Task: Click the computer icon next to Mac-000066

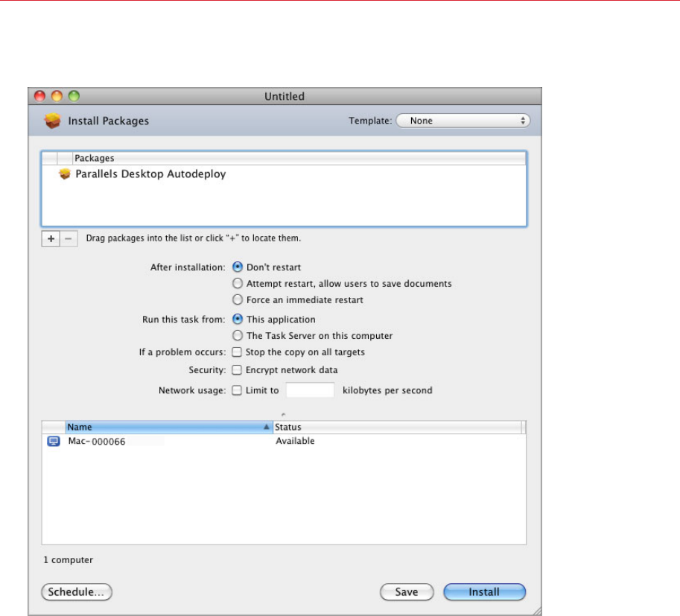Action: 54,441
